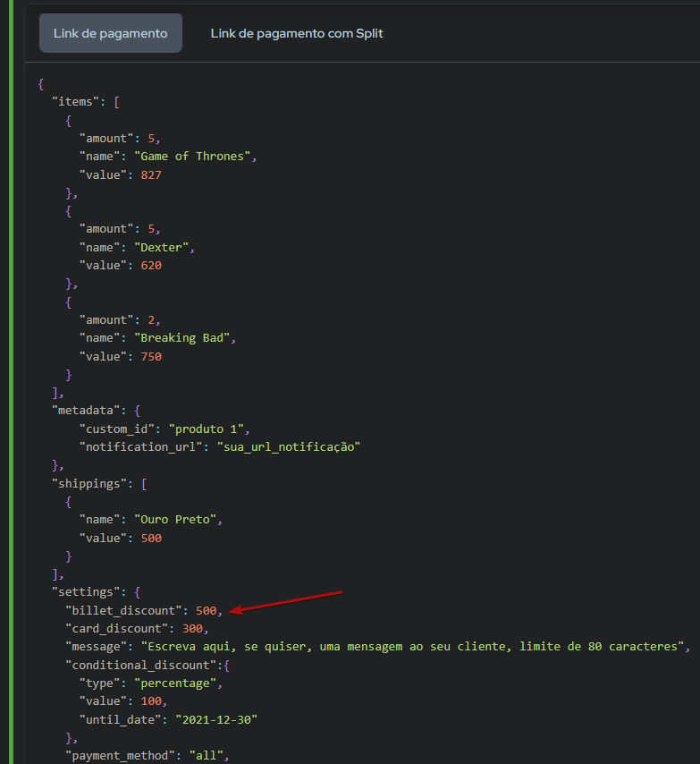Click the "produto 1" string value
The height and width of the screenshot is (764, 700).
tap(206, 429)
